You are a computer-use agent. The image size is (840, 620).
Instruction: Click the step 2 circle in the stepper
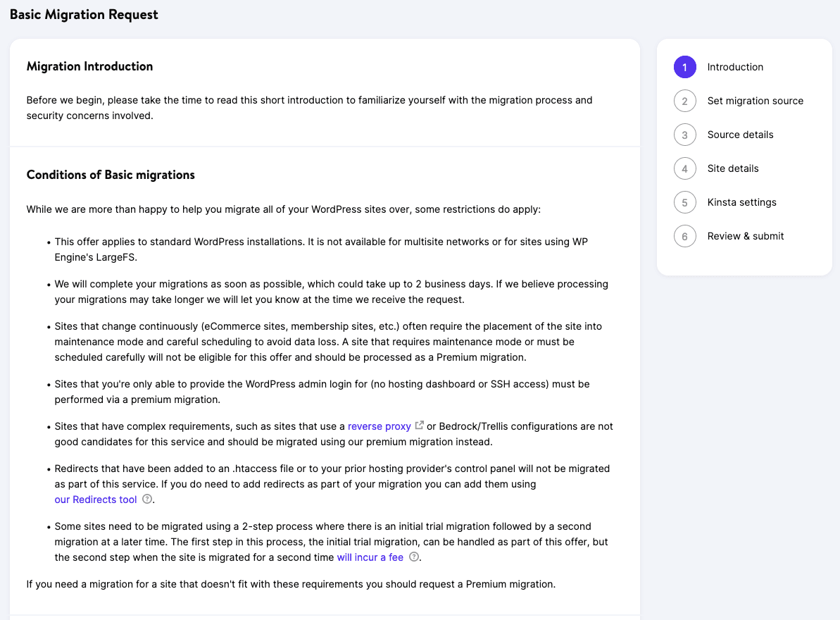tap(684, 101)
